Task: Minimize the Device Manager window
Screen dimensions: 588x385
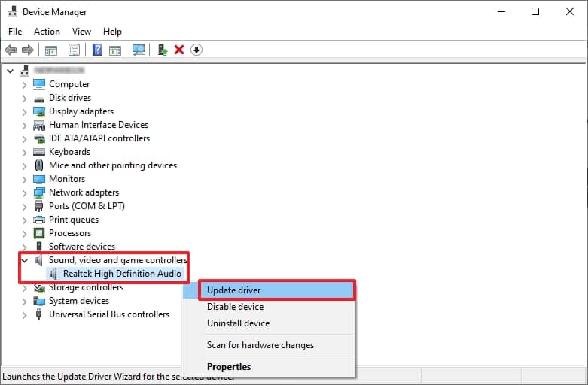Action: [x=501, y=11]
